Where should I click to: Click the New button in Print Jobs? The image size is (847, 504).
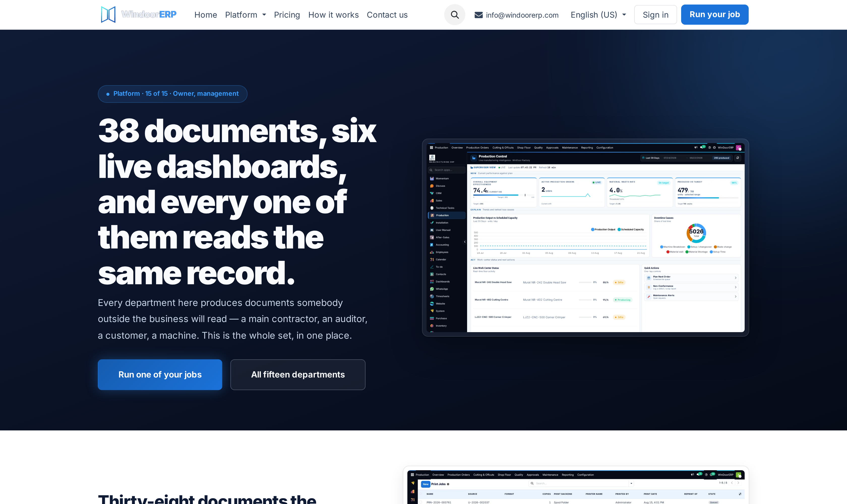425,484
